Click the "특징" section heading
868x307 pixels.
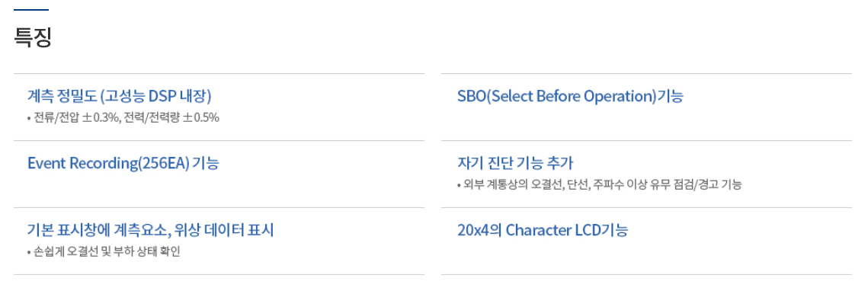coord(33,38)
